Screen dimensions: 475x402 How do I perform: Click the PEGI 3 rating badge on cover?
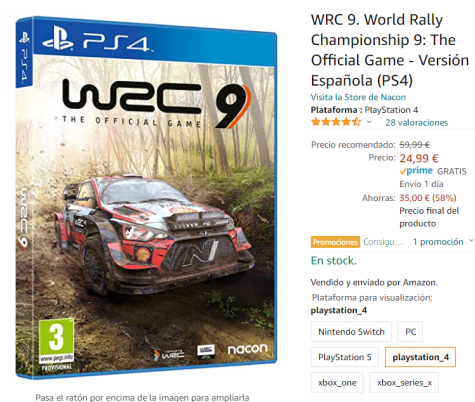56,345
